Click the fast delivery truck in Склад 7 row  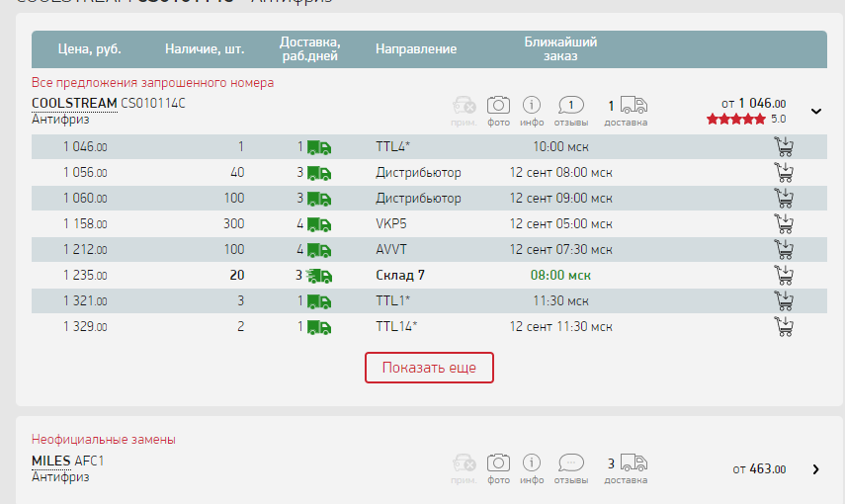(319, 276)
